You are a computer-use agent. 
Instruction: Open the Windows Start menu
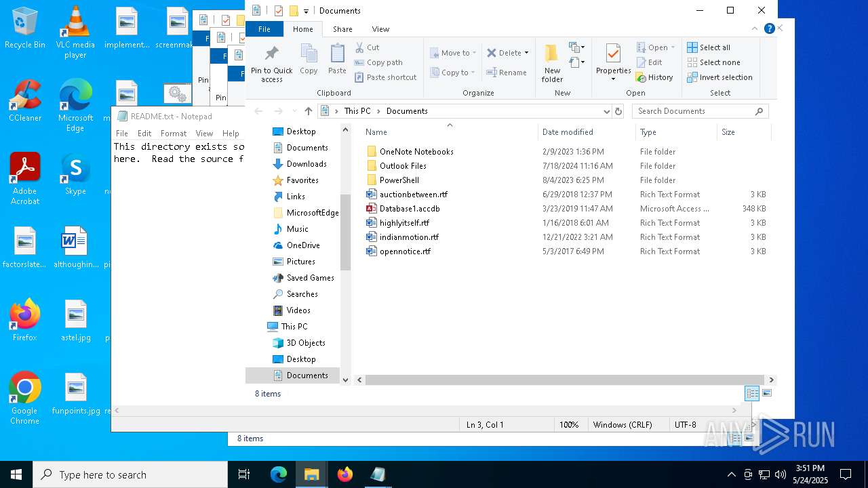16,474
